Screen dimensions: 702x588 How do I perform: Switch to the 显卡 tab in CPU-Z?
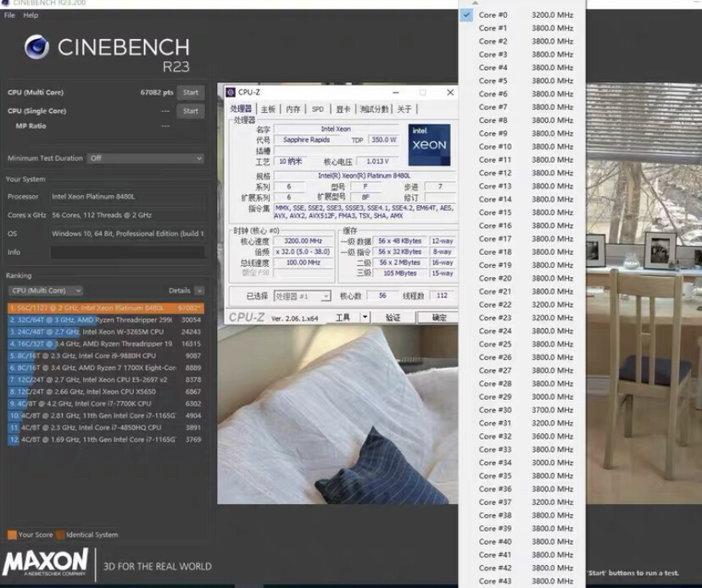343,109
